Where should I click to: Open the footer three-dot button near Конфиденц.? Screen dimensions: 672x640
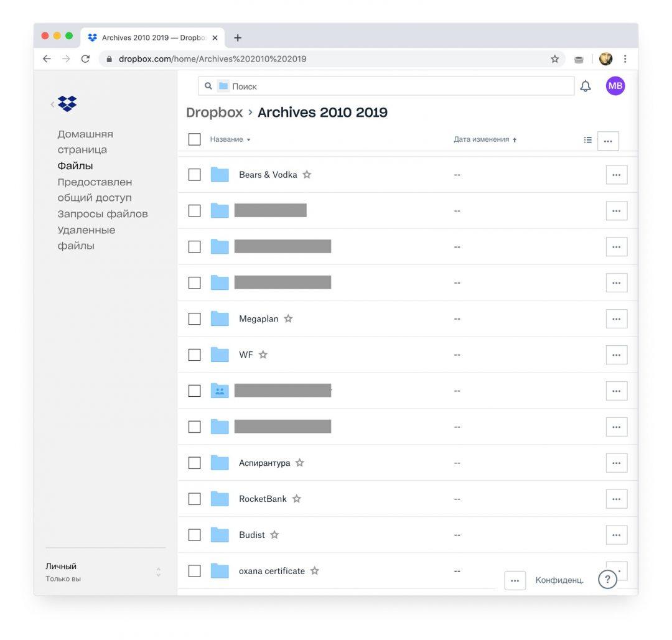tap(515, 580)
